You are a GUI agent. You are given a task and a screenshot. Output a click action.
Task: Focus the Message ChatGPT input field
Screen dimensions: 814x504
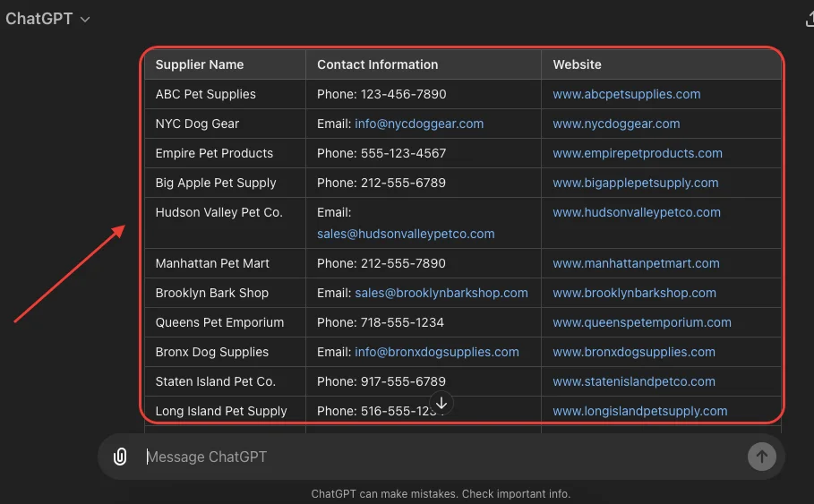click(441, 457)
